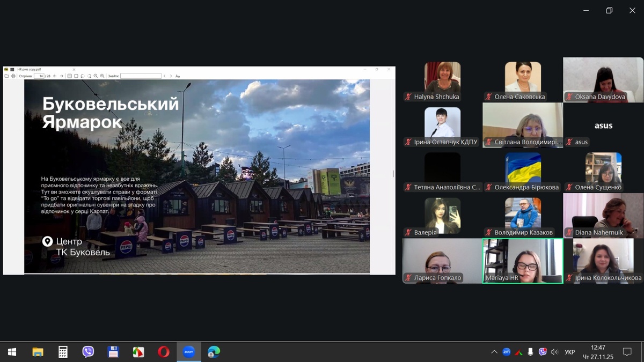Close the HR pres copy.pdf tab
This screenshot has width=644, height=362.
tap(74, 69)
